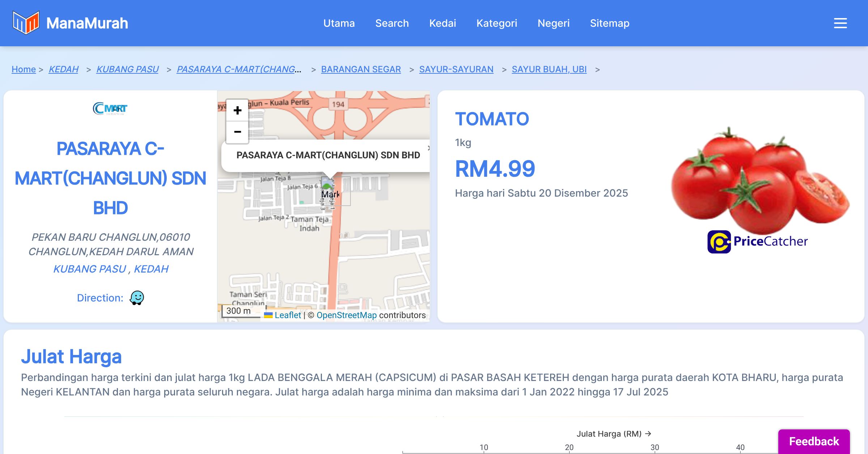Navigate to Sitemap page
The image size is (868, 454).
(609, 23)
